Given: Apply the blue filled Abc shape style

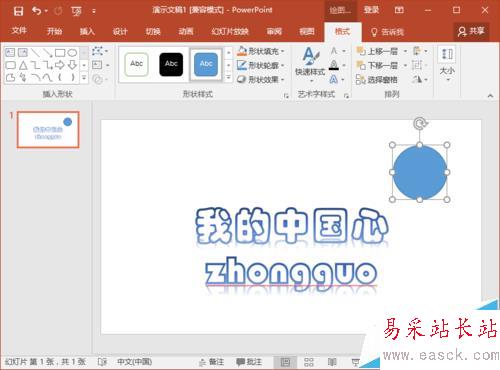Looking at the screenshot, I should [x=206, y=64].
